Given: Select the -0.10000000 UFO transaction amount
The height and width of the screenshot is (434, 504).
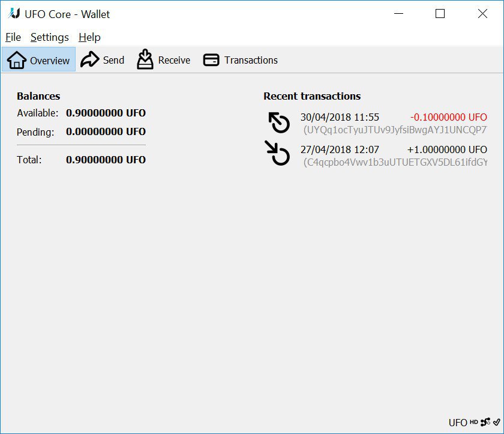Looking at the screenshot, I should (448, 117).
